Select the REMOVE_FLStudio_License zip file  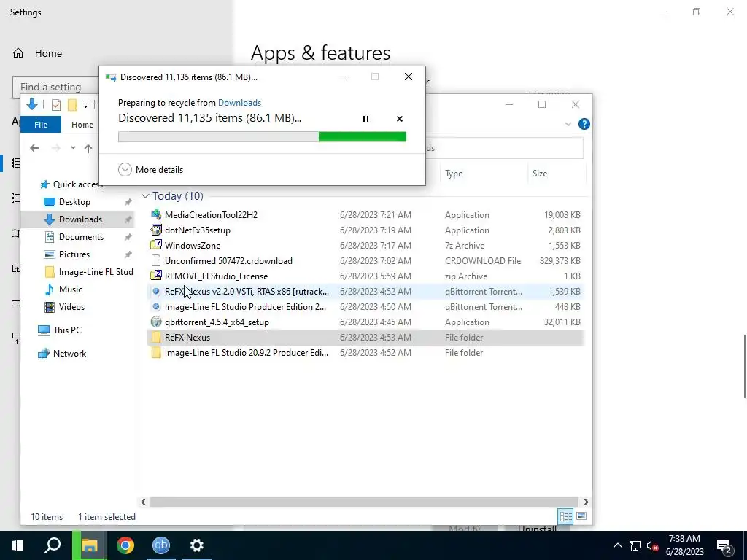(365, 276)
